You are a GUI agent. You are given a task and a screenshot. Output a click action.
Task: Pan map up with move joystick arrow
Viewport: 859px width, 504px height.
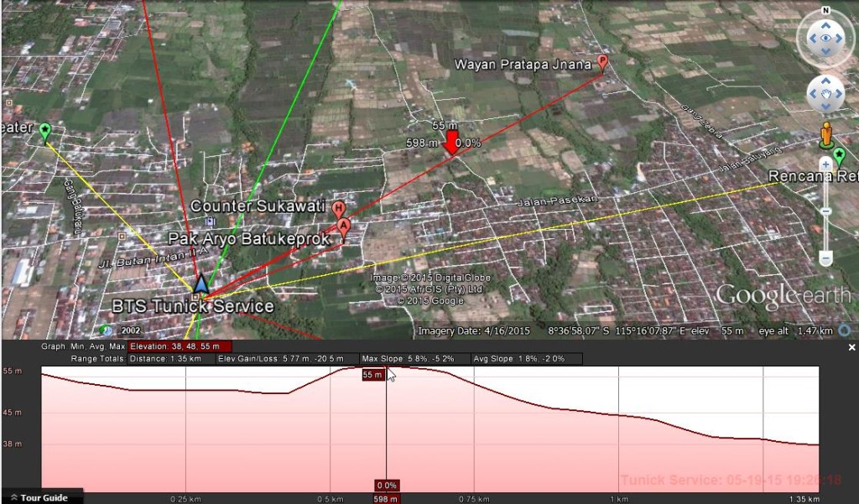[825, 81]
